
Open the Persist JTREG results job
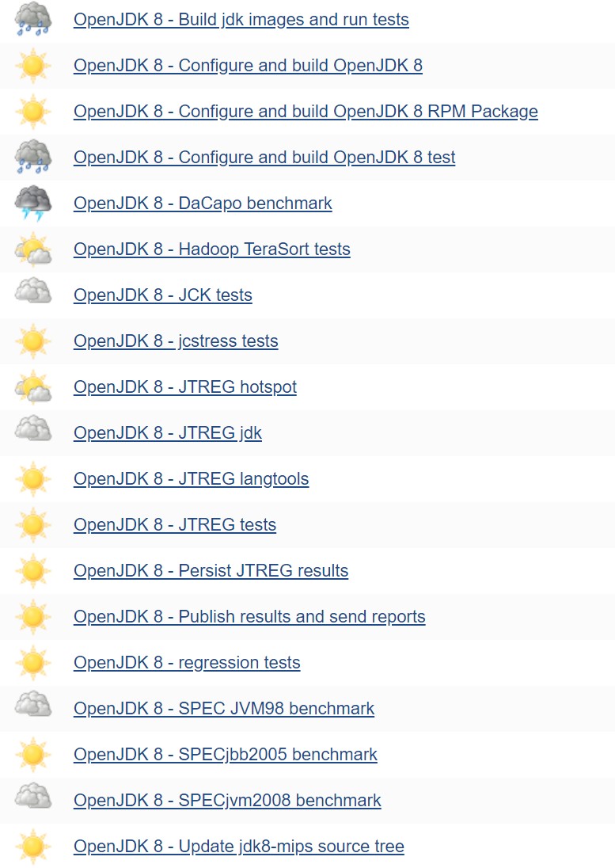pyautogui.click(x=211, y=571)
